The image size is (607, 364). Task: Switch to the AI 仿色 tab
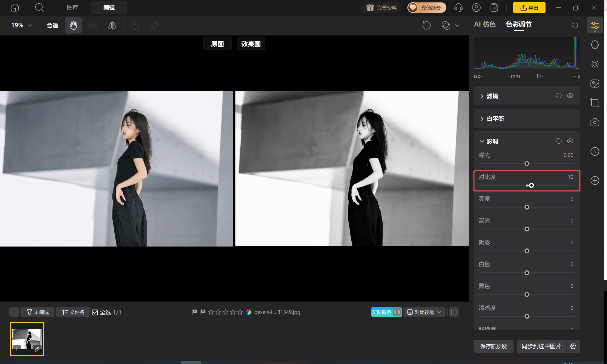485,24
